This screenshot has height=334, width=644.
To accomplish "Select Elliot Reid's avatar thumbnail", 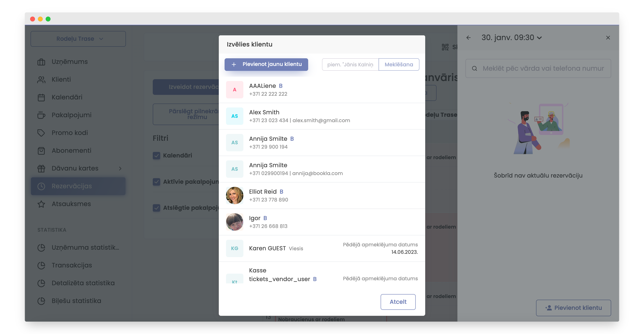I will click(x=234, y=196).
